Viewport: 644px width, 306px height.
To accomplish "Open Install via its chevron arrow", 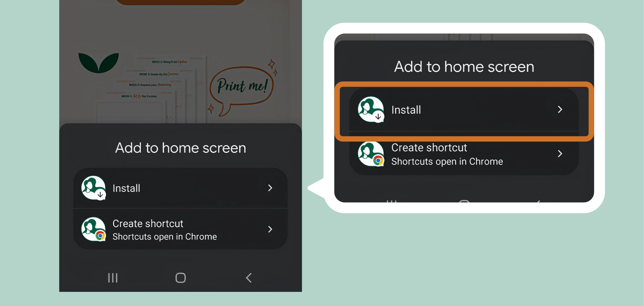I will point(270,188).
